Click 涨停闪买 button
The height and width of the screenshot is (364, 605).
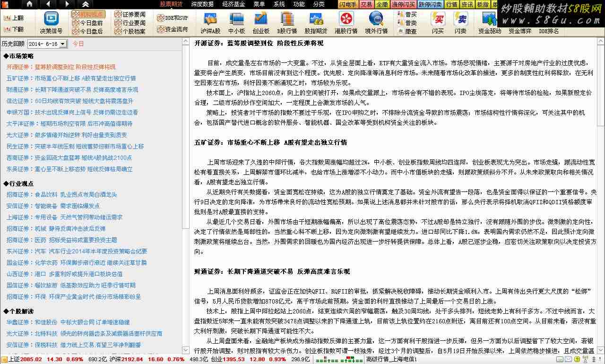pos(403,4)
